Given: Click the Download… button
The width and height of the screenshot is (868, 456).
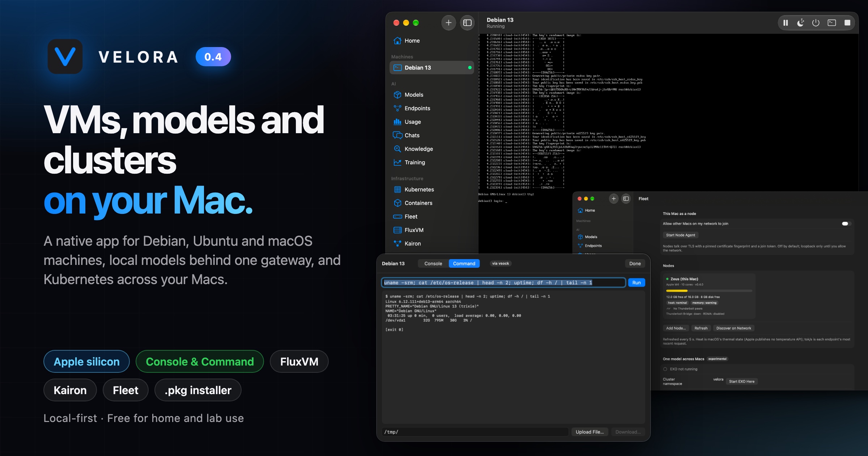Looking at the screenshot, I should (x=628, y=432).
